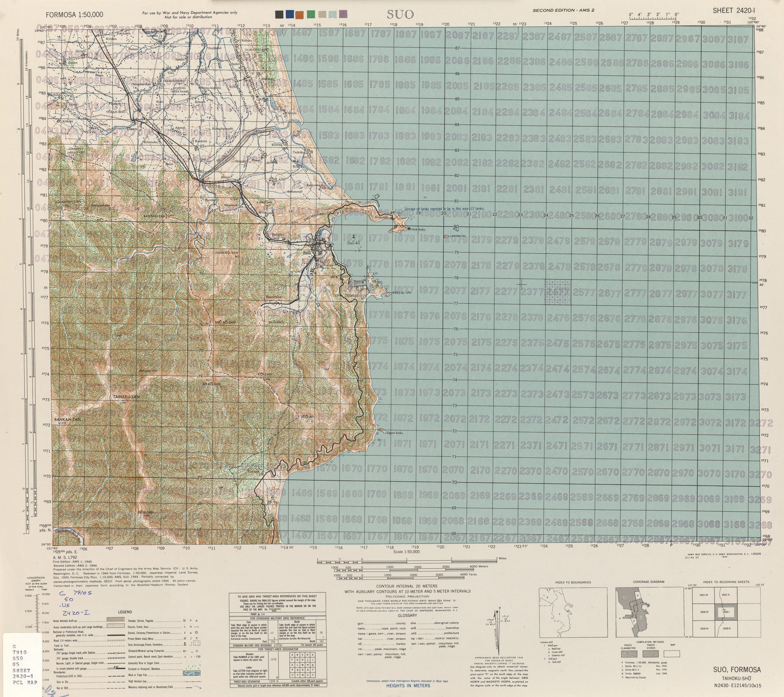Viewport: 784px width, 697px height.
Task: Click the purple color swatch at top
Action: click(x=344, y=15)
